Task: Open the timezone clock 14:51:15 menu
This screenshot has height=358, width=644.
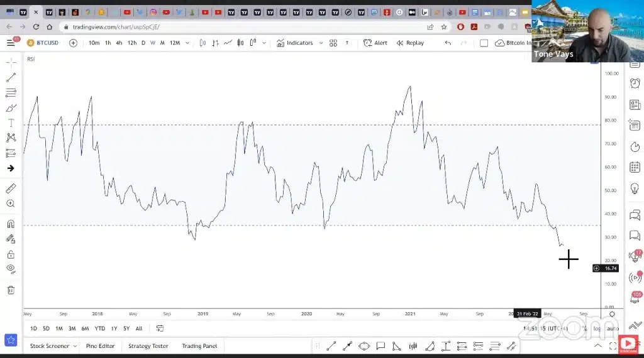Action: click(545, 328)
